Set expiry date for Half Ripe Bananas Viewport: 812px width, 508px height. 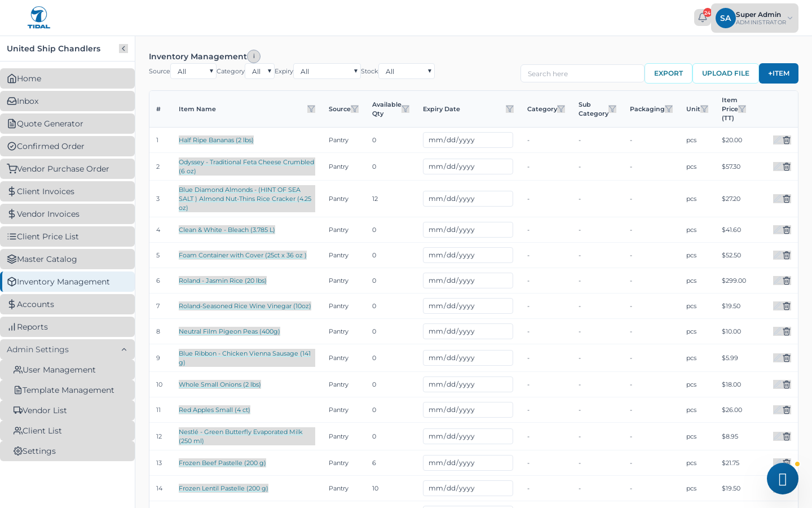click(468, 140)
